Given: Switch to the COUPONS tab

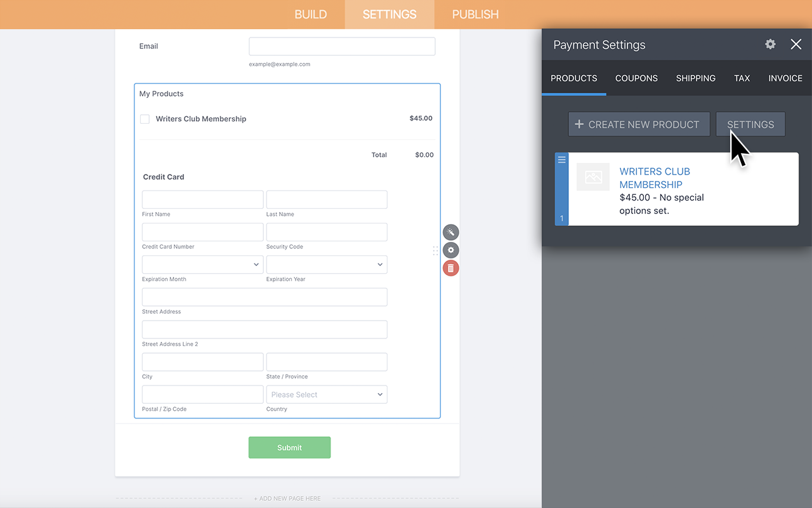Looking at the screenshot, I should point(636,78).
